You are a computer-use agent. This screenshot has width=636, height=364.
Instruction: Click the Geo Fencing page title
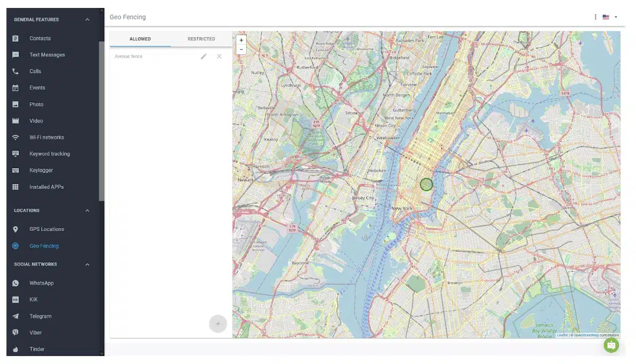(x=127, y=17)
